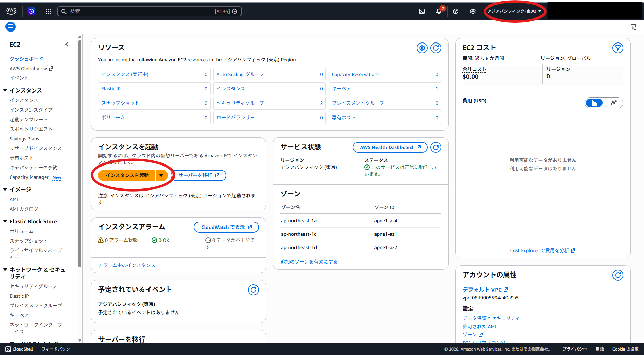644x355 pixels.
Task: Open the feedback panel icon below header
Action: [x=633, y=27]
